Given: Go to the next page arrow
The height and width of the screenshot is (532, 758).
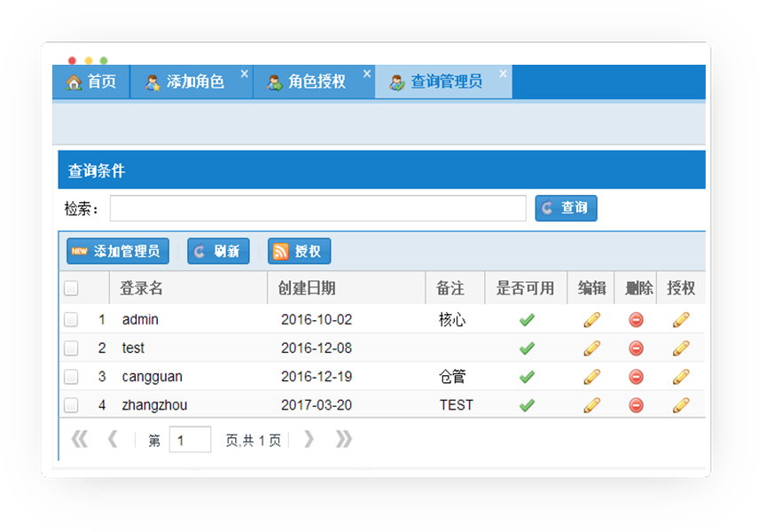Looking at the screenshot, I should tap(309, 440).
